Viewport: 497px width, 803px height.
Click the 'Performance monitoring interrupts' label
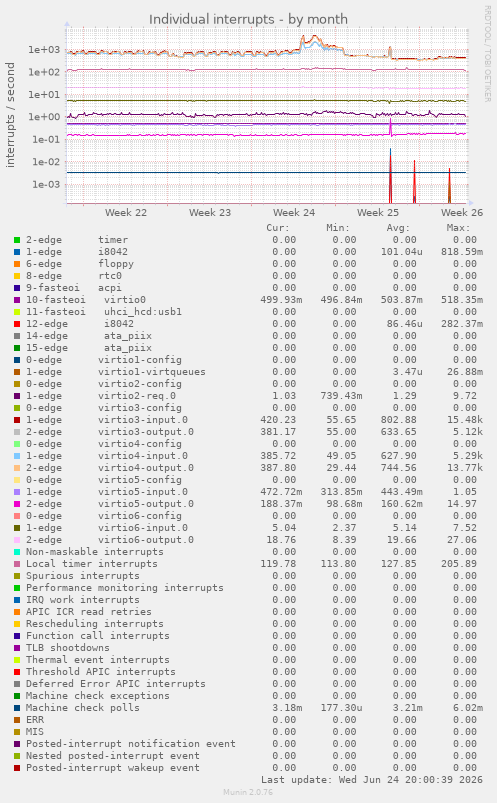125,588
